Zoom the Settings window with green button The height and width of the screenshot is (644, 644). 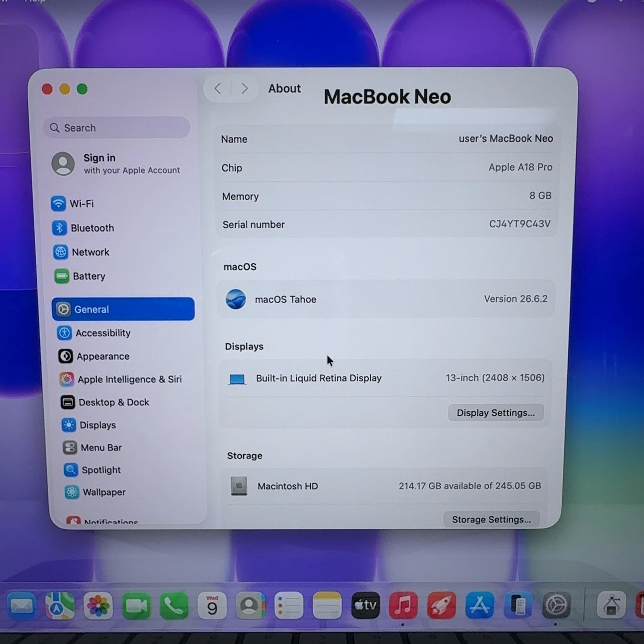pyautogui.click(x=82, y=89)
